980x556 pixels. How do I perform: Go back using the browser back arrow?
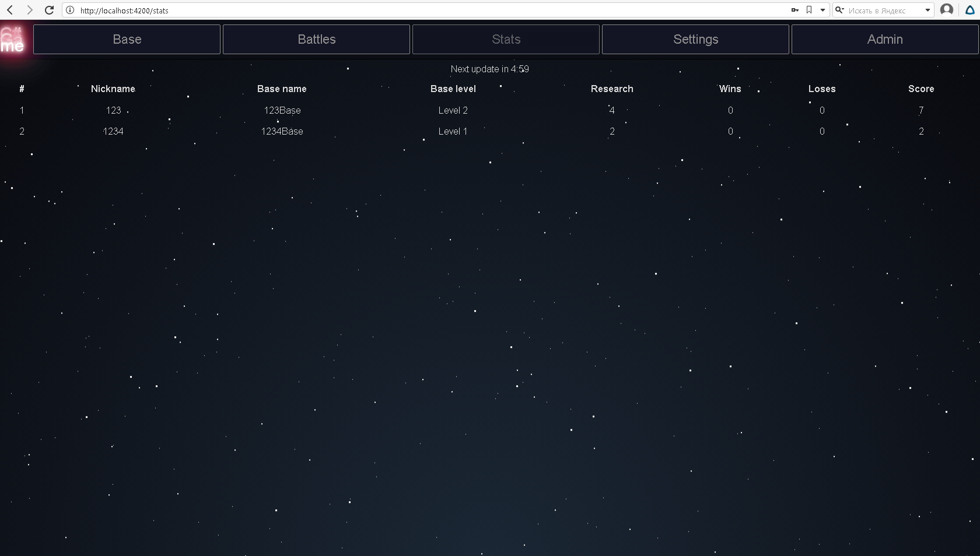click(x=10, y=10)
